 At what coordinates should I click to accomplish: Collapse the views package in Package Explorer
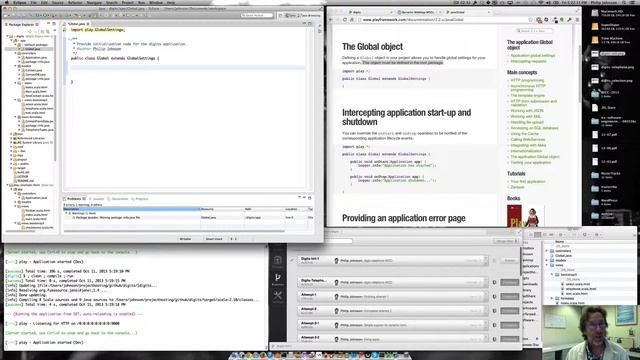[16, 83]
